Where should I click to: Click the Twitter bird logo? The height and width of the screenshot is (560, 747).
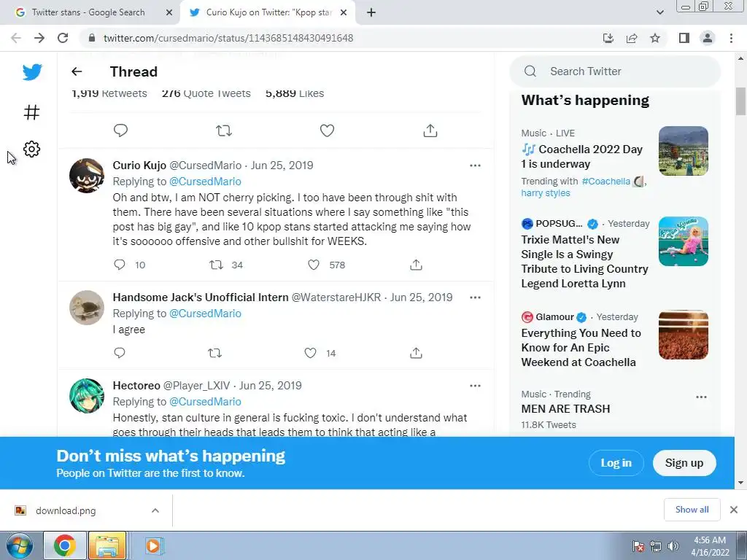[x=32, y=72]
